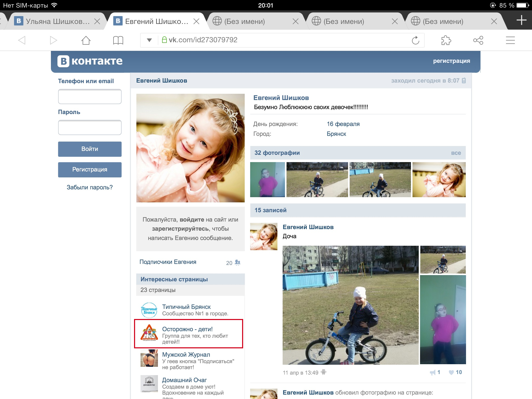Click the Пароль input field
Image resolution: width=532 pixels, height=399 pixels.
pos(90,127)
